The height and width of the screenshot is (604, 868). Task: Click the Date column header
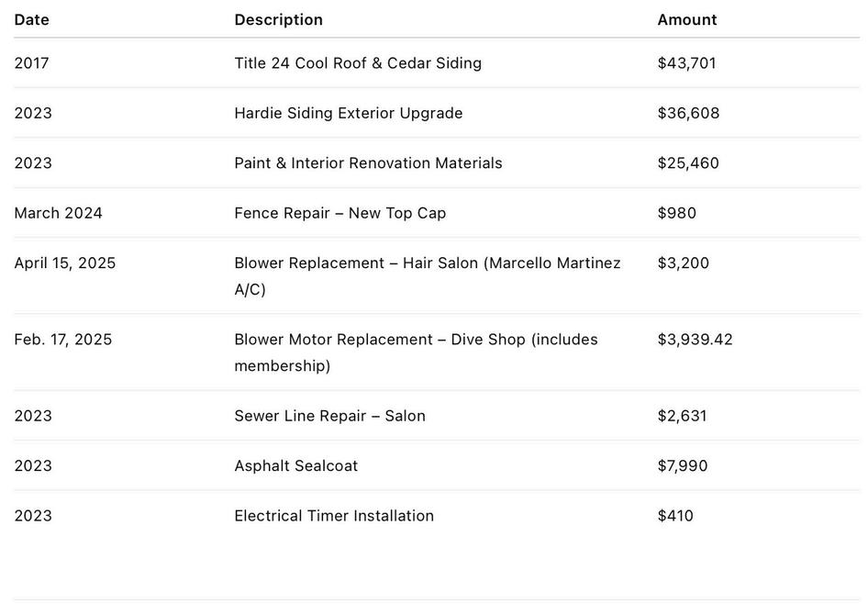coord(32,19)
